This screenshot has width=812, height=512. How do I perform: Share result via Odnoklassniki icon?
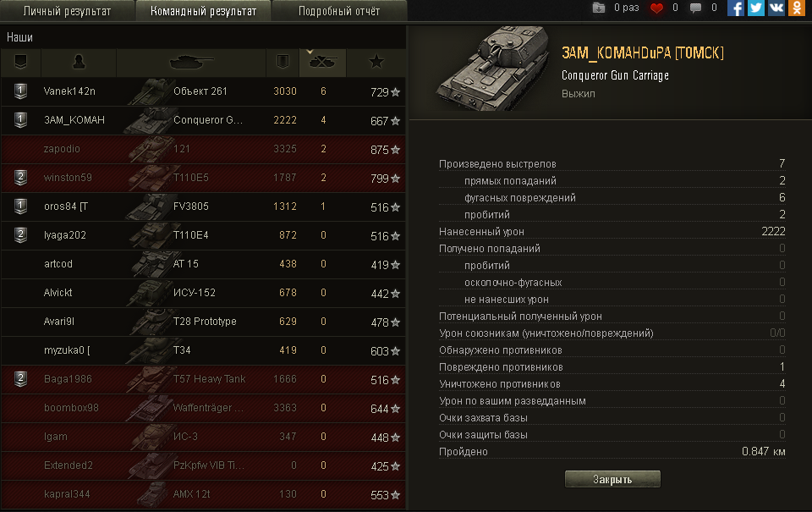coord(797,8)
